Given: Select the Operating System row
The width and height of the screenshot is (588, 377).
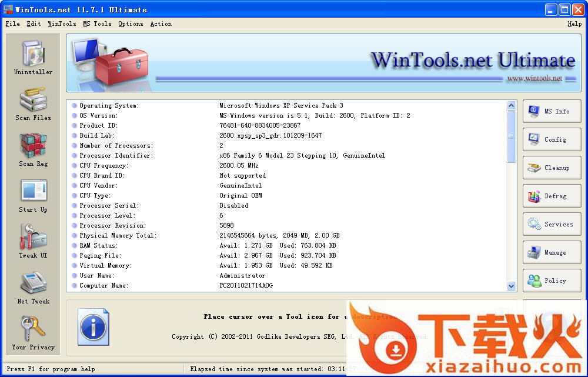Looking at the screenshot, I should 286,105.
